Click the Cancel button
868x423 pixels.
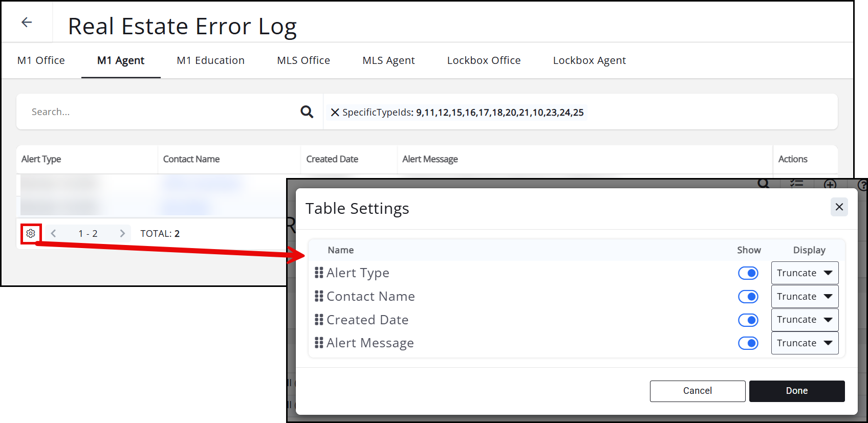698,391
